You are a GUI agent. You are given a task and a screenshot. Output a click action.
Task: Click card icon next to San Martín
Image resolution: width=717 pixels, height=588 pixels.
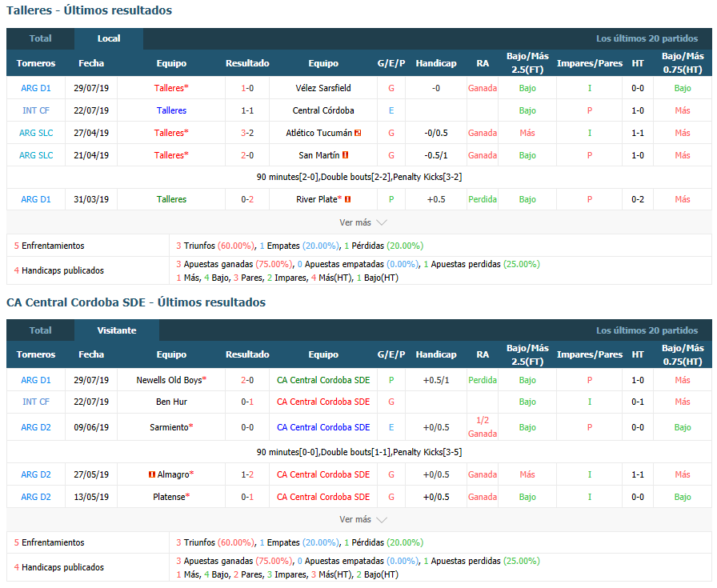345,155
